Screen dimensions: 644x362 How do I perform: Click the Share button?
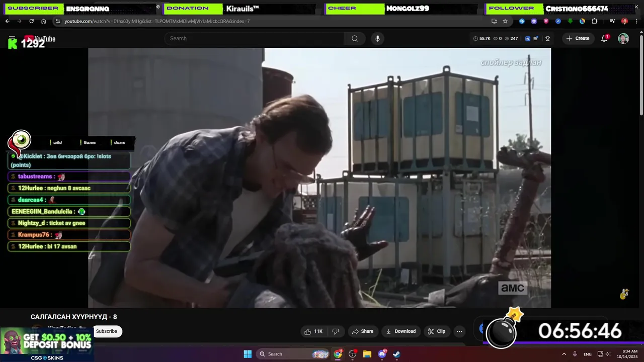(x=363, y=331)
